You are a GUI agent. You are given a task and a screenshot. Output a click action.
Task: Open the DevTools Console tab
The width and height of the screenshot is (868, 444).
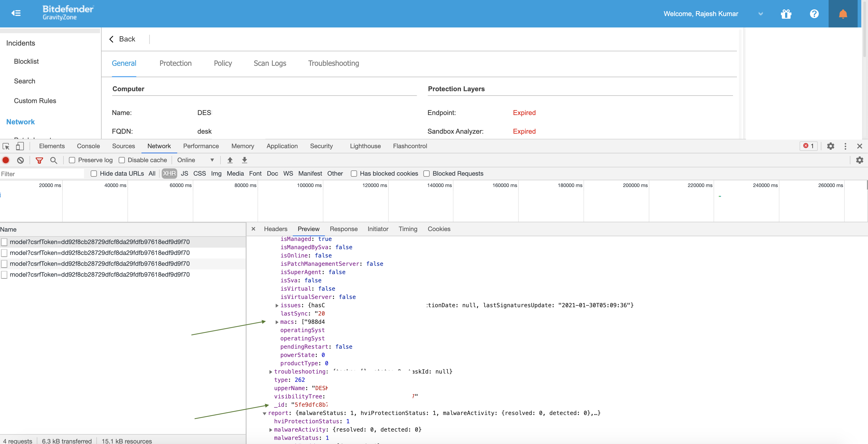click(88, 146)
